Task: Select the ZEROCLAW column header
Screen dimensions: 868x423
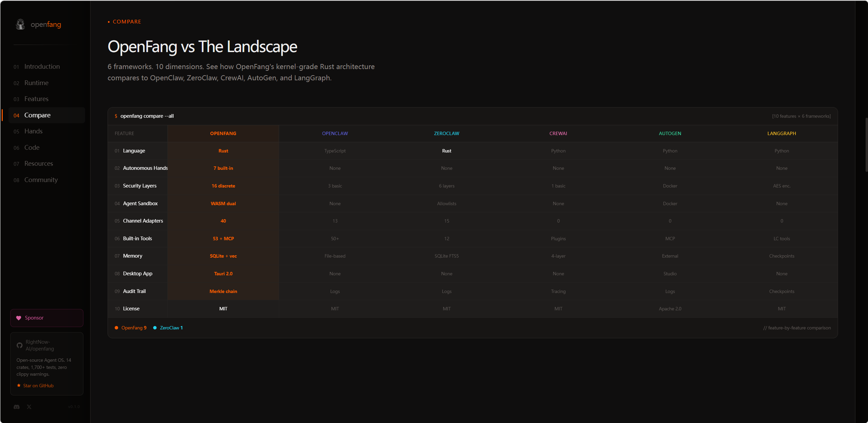Action: click(x=447, y=133)
